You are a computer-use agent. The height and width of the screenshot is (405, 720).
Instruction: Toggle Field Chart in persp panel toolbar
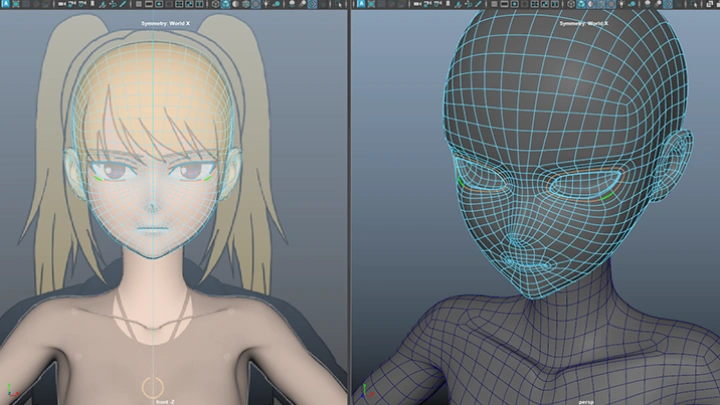[535, 4]
